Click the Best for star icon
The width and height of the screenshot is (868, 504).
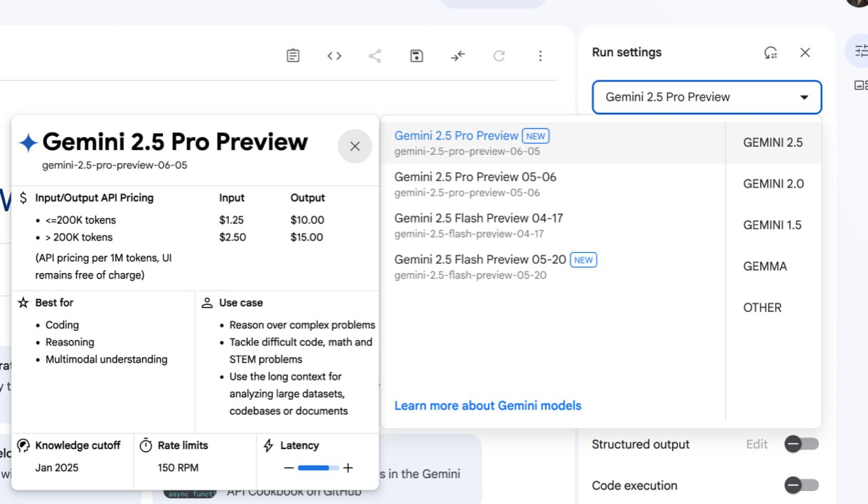[23, 303]
